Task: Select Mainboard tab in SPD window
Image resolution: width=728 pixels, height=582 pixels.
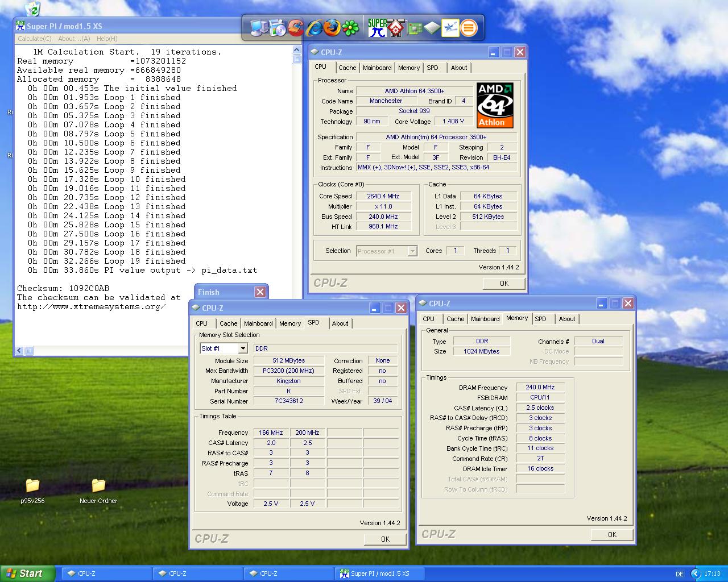Action: (258, 323)
